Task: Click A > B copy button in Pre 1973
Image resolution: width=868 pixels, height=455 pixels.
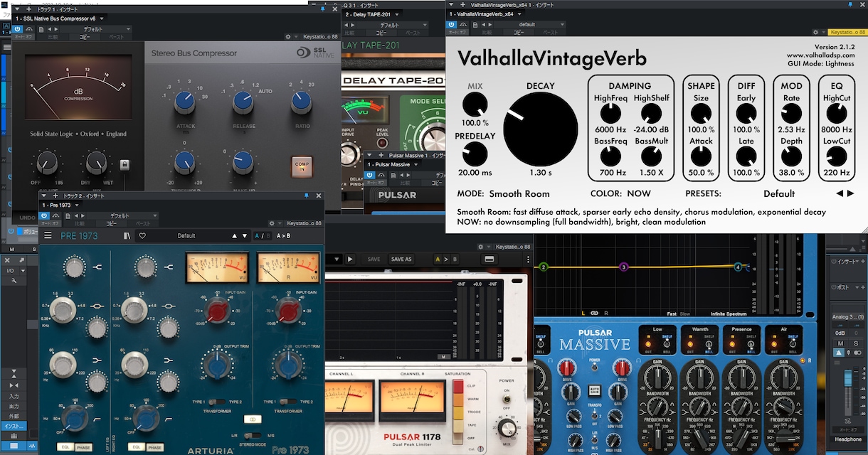Action: coord(283,235)
